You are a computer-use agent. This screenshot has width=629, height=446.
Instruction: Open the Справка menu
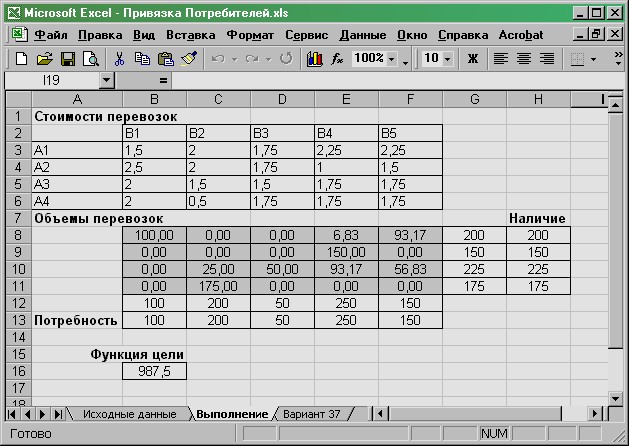click(x=463, y=35)
